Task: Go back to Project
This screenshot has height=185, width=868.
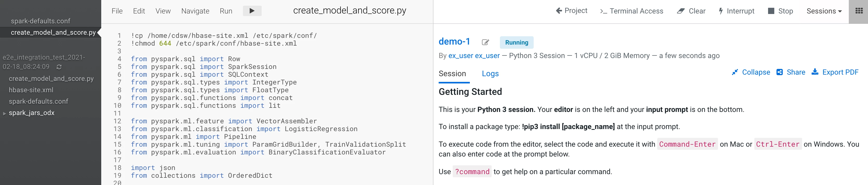Action: (572, 11)
